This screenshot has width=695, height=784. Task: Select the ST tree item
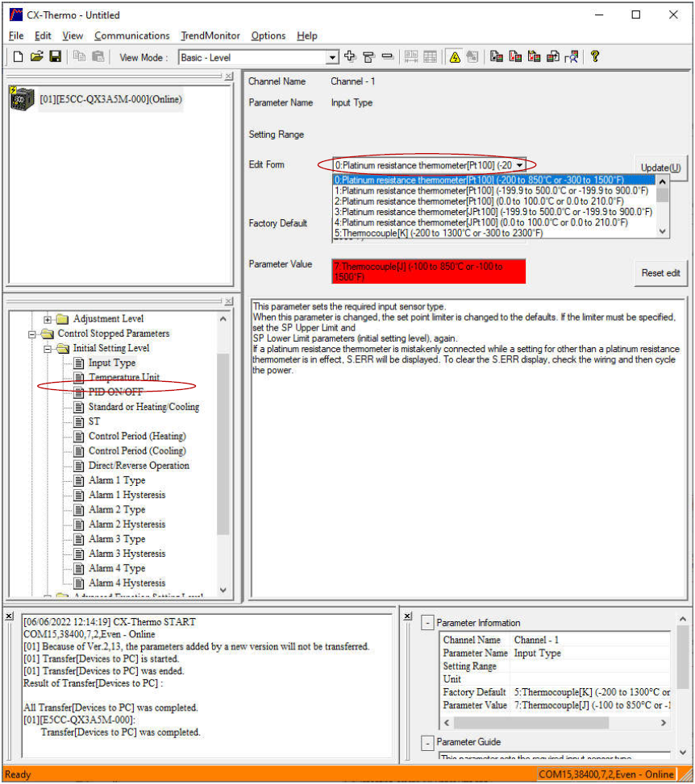tap(94, 421)
